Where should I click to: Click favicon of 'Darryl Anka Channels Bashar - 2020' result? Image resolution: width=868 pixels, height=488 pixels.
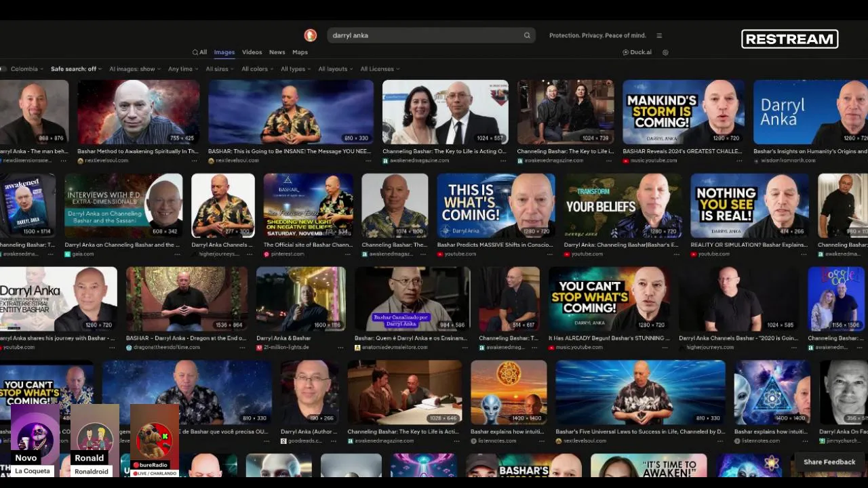682,347
